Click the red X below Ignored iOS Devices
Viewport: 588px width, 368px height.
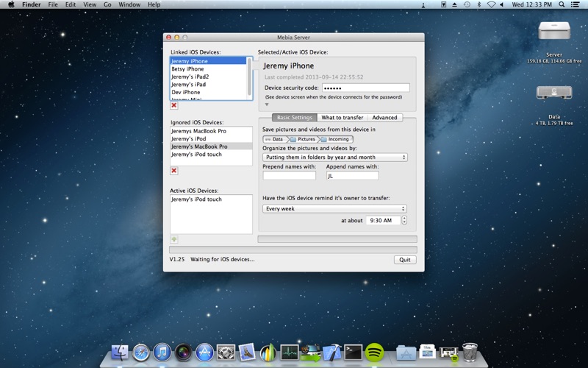pos(174,171)
